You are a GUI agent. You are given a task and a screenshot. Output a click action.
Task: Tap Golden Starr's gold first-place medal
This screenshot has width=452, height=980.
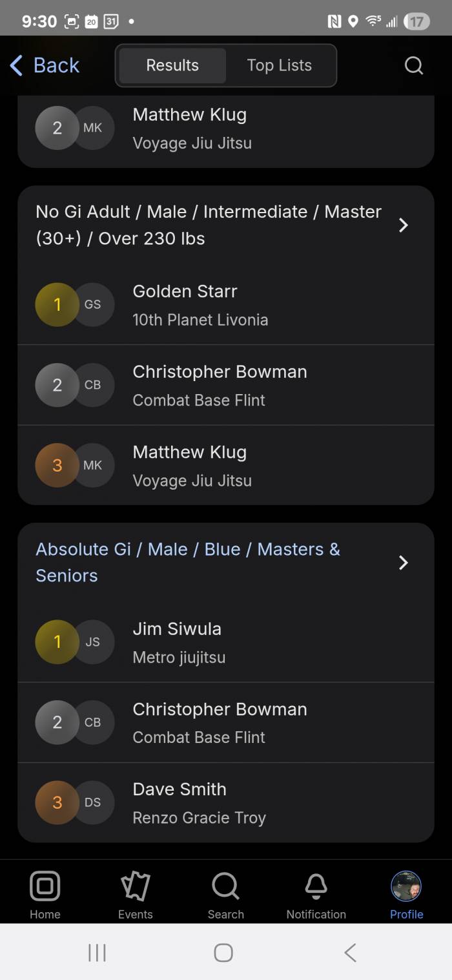[x=57, y=304]
